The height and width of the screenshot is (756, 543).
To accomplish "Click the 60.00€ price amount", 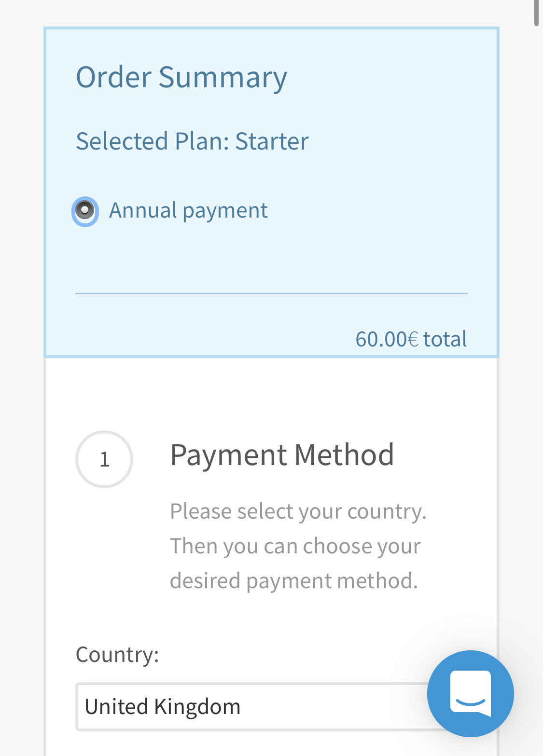I will (387, 339).
